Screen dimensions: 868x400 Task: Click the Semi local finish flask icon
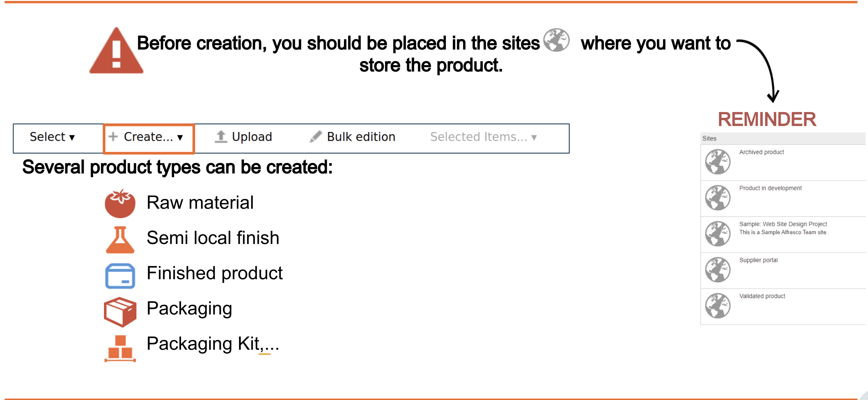(x=120, y=240)
